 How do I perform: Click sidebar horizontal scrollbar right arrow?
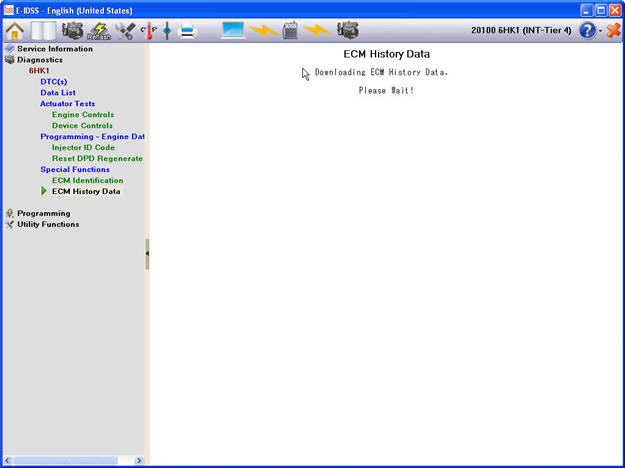139,461
